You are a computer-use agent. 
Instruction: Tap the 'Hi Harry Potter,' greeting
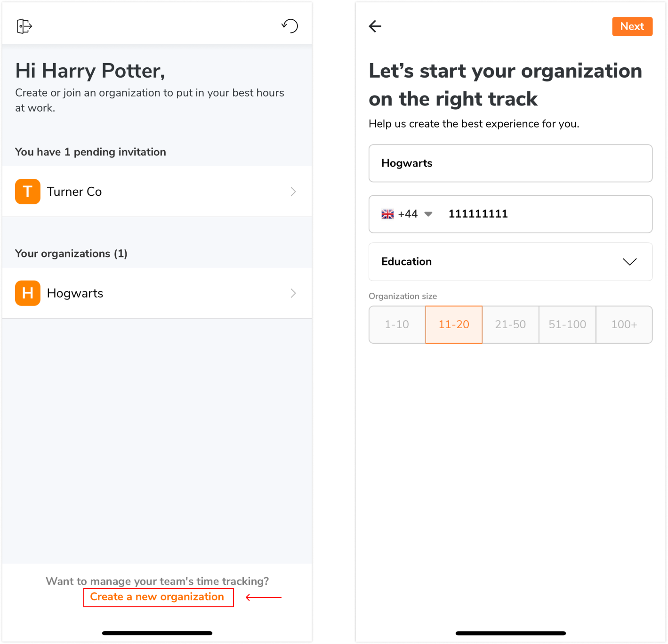pyautogui.click(x=90, y=71)
